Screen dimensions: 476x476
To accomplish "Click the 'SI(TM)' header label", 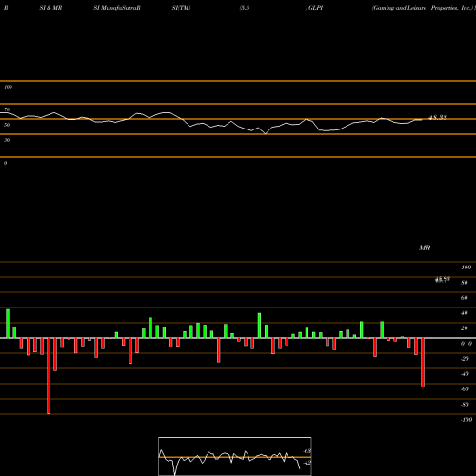I will coord(181,8).
